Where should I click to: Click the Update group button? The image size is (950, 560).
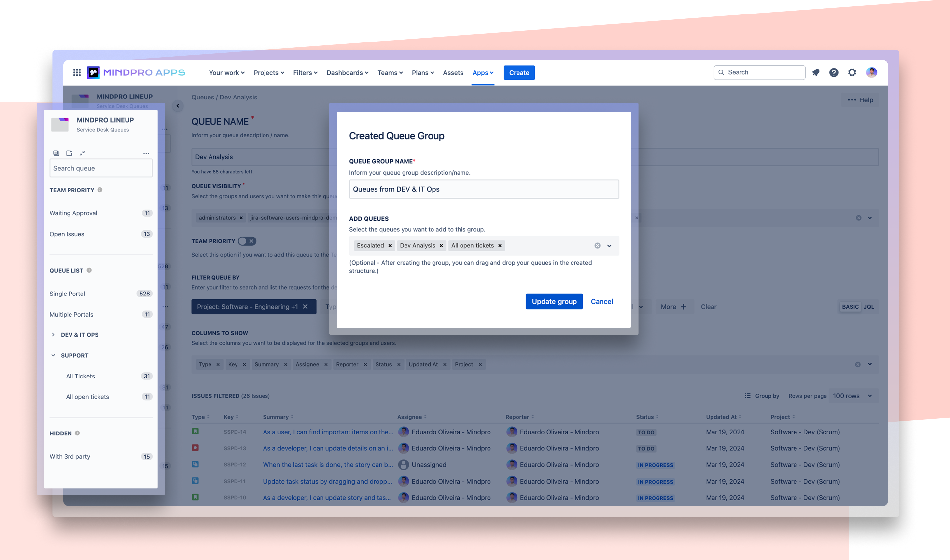[x=554, y=301]
